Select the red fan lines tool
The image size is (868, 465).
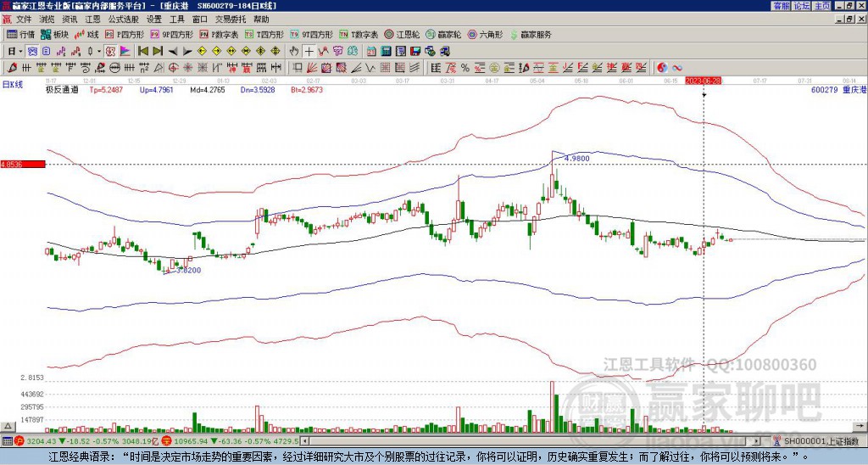[x=312, y=68]
